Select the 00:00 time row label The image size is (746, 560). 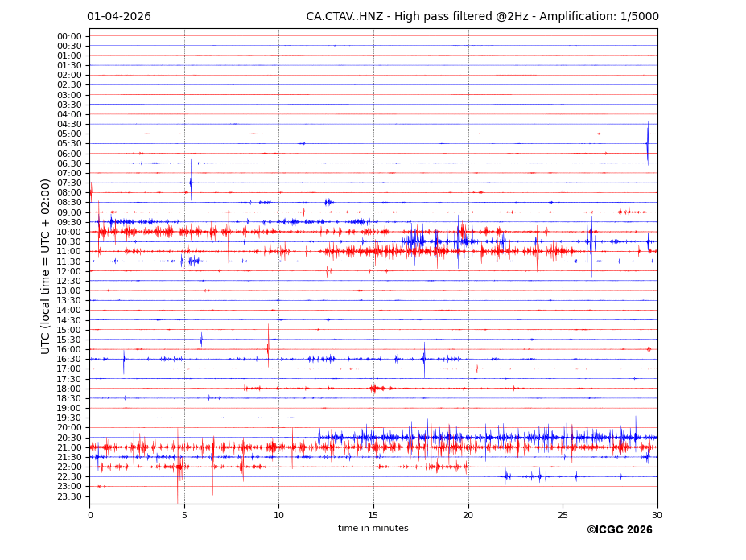pyautogui.click(x=69, y=36)
